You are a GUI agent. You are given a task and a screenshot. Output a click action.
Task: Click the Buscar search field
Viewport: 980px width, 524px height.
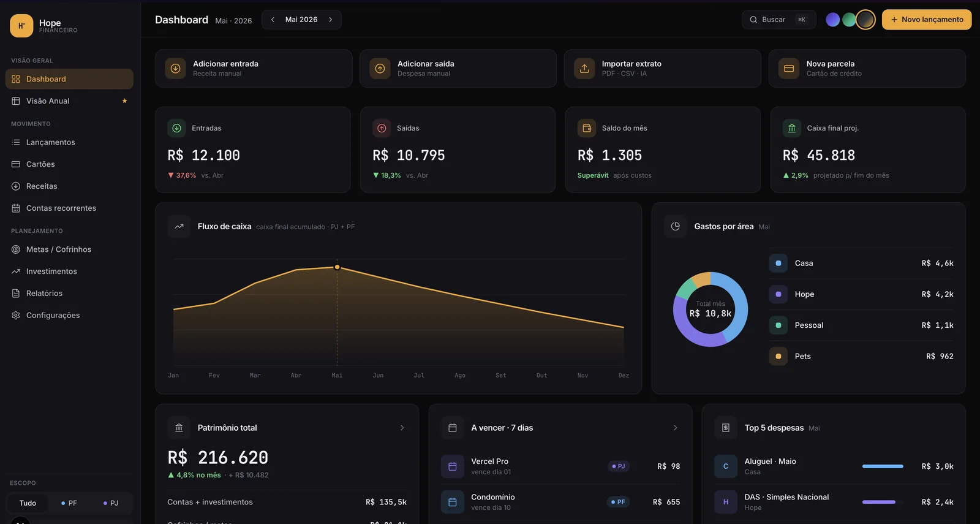coord(778,20)
